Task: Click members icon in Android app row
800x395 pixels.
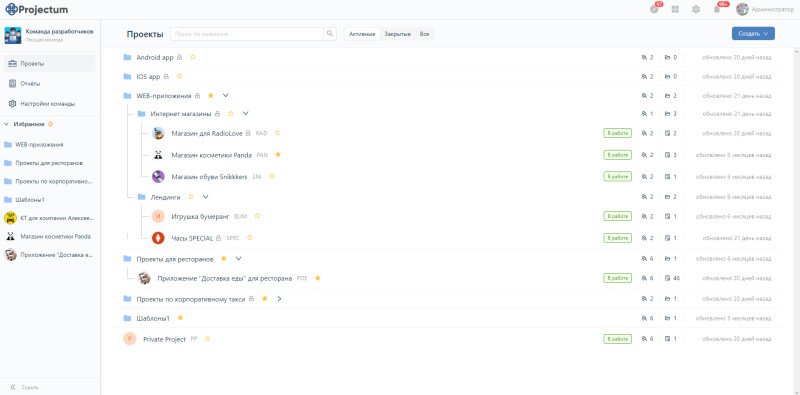Action: [644, 57]
